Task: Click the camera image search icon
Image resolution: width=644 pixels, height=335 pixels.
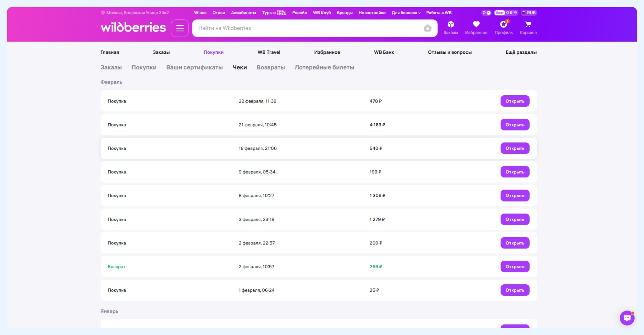Action: [x=427, y=28]
